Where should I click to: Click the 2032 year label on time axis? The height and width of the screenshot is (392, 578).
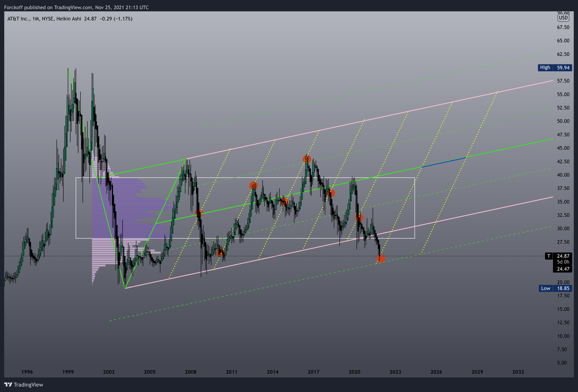(518, 372)
